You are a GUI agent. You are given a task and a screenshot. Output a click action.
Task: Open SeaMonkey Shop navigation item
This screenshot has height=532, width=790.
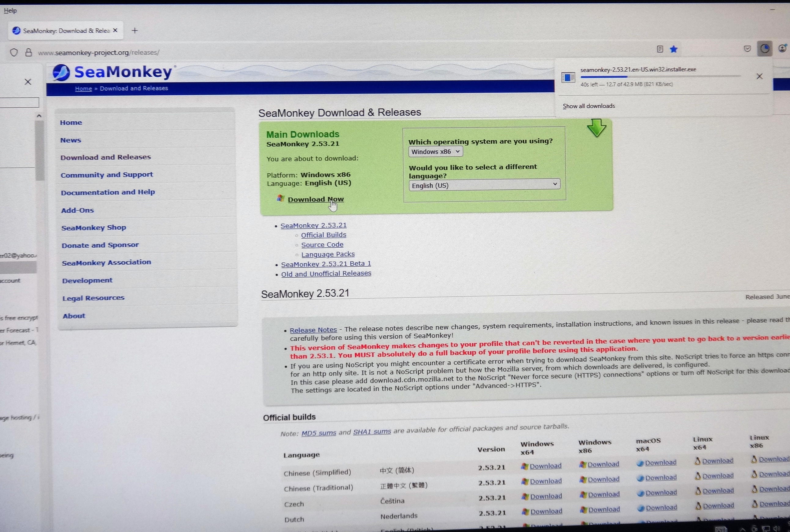pyautogui.click(x=94, y=228)
